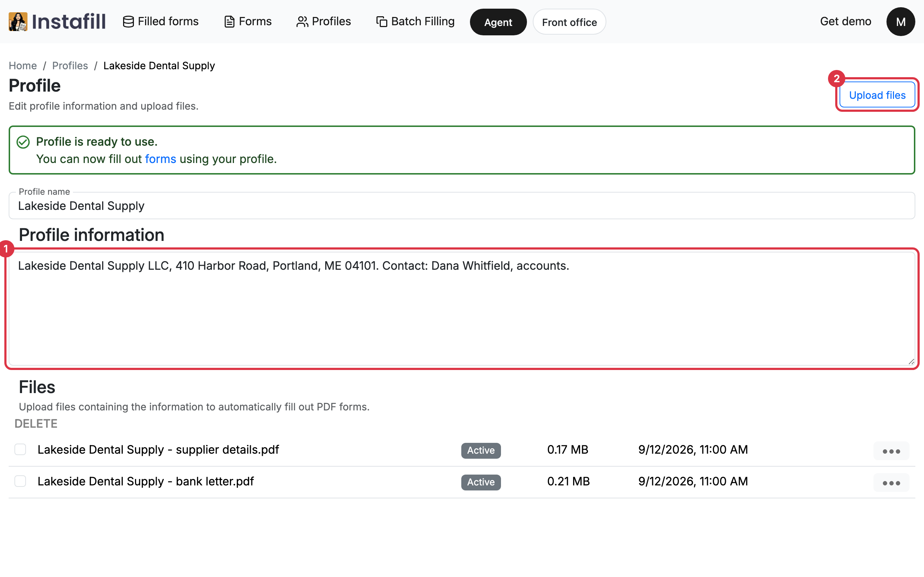Click the Profiles people icon
Image resolution: width=924 pixels, height=577 pixels.
point(302,22)
